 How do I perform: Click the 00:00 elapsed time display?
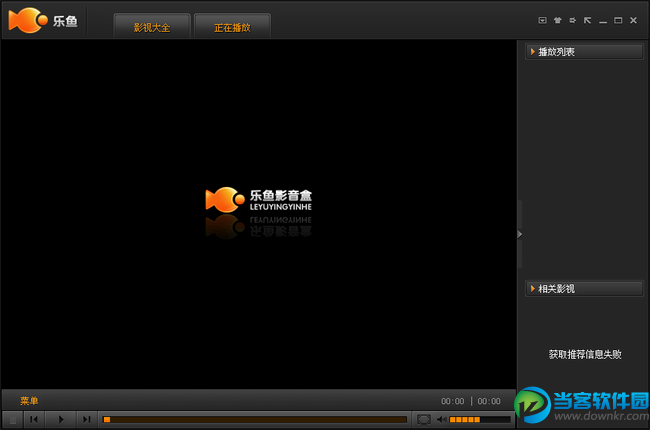click(453, 401)
